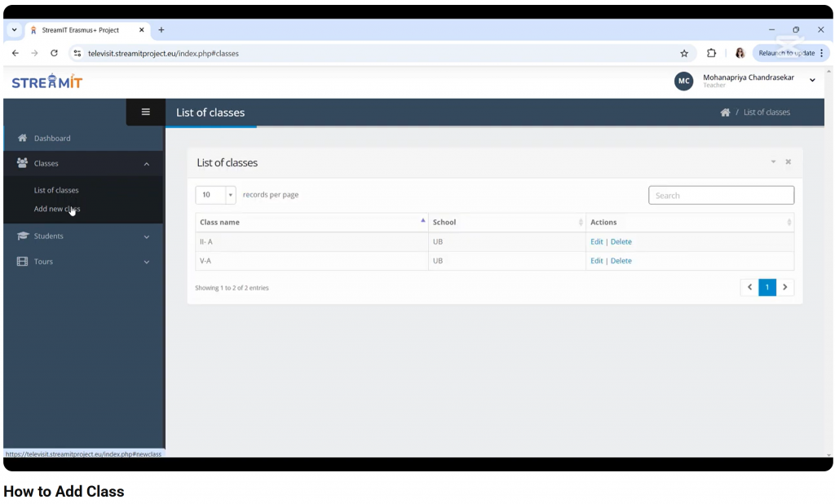The height and width of the screenshot is (504, 835).
Task: Delete the V-A class
Action: point(621,261)
